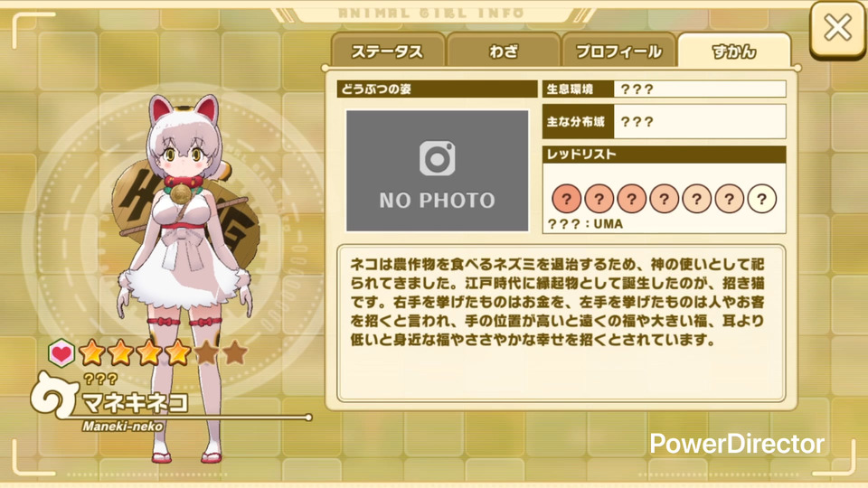Open the わざ tab

[x=504, y=52]
